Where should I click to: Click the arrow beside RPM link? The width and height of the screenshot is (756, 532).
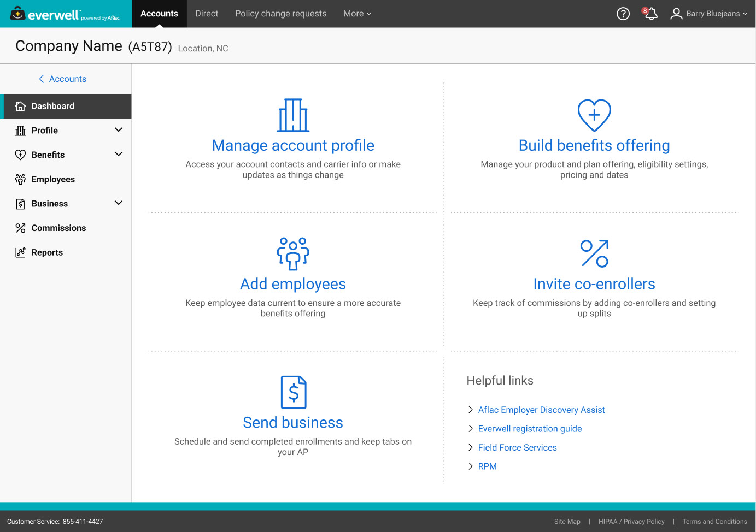(x=470, y=466)
